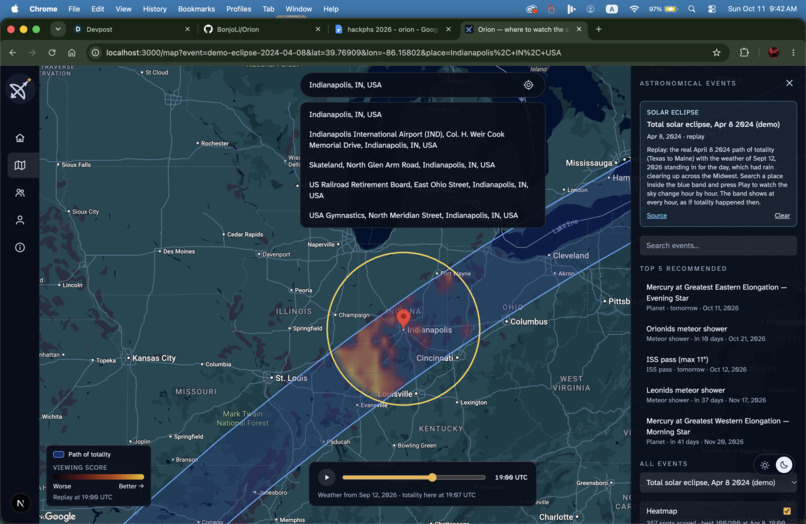Open macOS Control Center

click(x=711, y=9)
